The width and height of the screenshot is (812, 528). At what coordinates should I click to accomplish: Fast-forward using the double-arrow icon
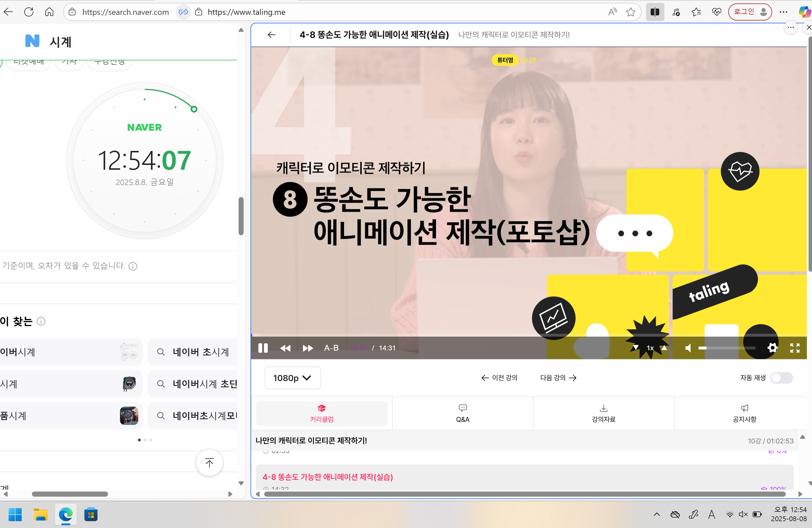pos(308,348)
